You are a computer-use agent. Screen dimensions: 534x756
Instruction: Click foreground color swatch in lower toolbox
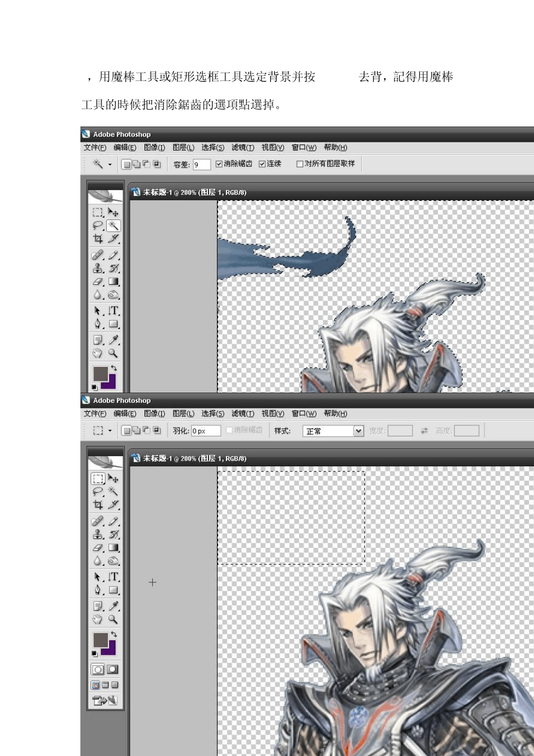[x=100, y=639]
